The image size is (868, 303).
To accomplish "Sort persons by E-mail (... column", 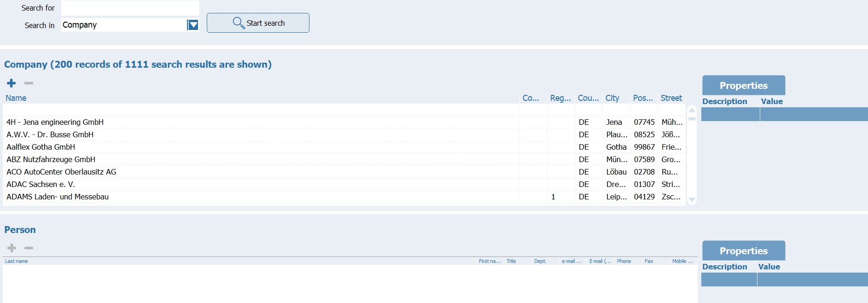I will 600,261.
